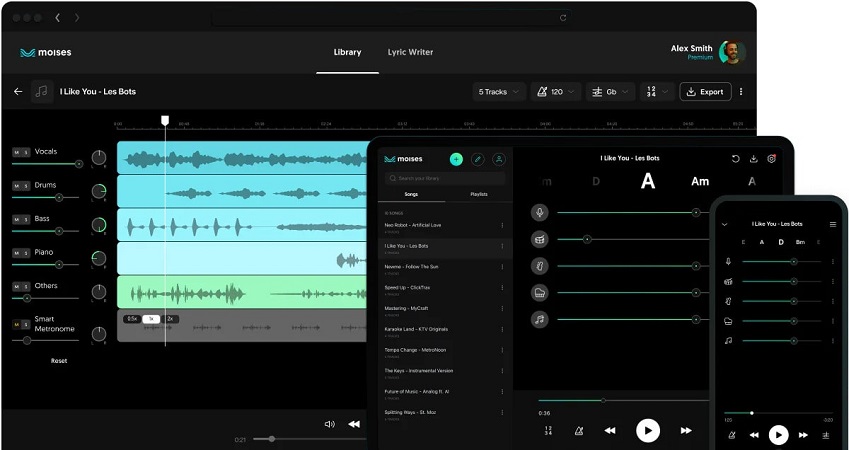Screen dimensions: 849x450
Task: Mute the Drums track
Action: [x=17, y=186]
